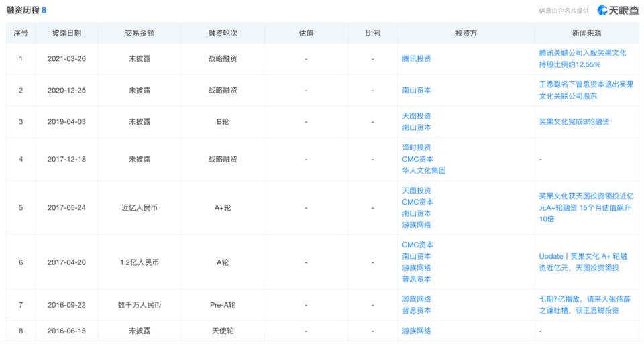Image resolution: width=644 pixels, height=344 pixels.
Task: Click the 交易金额 column header
Action: click(x=140, y=34)
